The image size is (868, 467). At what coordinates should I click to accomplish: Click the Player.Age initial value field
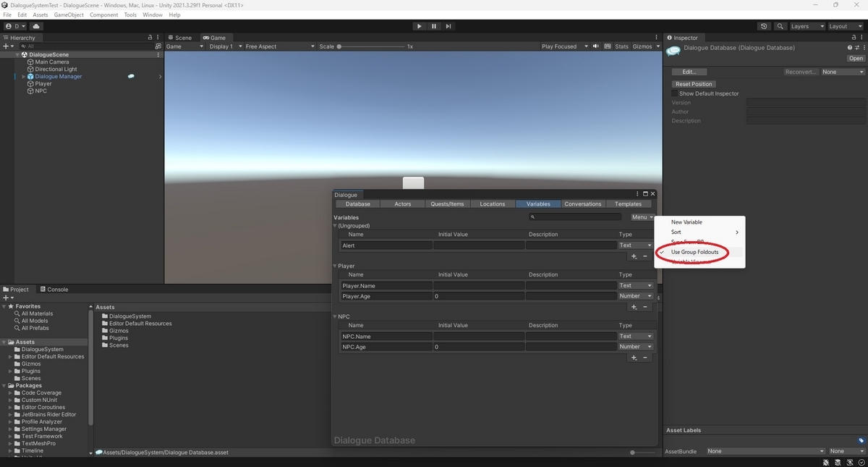(479, 296)
